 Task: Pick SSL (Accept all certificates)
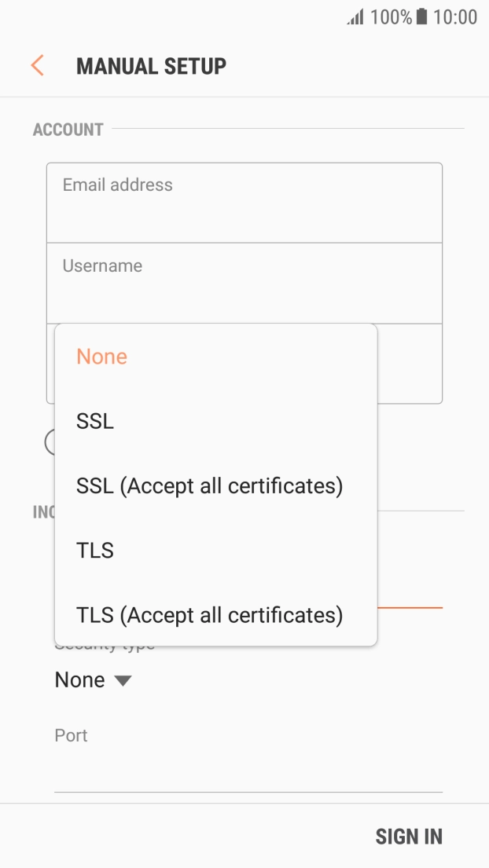(209, 486)
